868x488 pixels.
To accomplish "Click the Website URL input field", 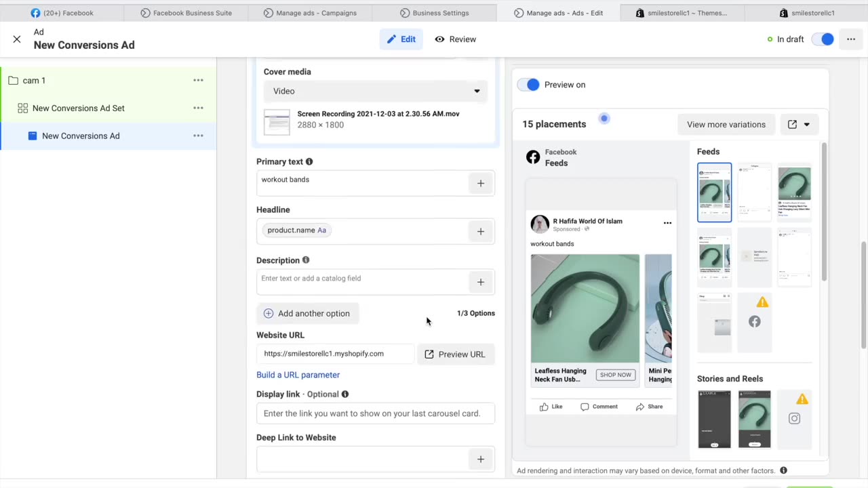I will (x=335, y=354).
